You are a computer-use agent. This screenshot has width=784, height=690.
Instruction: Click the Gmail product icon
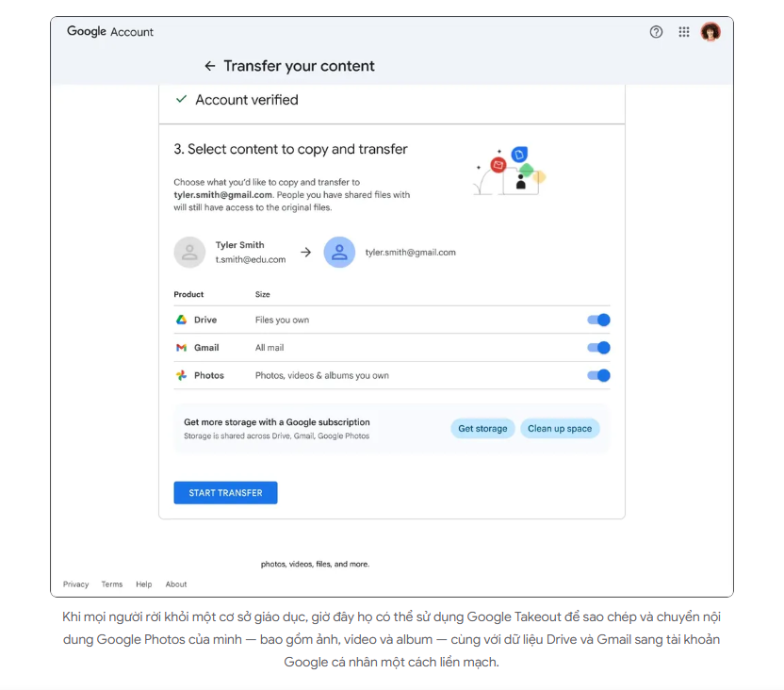(181, 348)
